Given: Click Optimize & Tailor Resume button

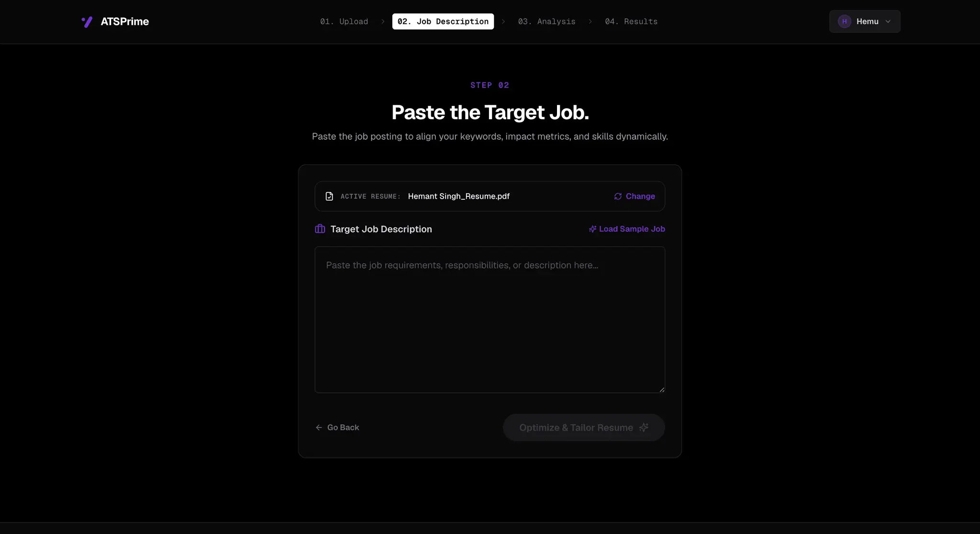Looking at the screenshot, I should point(584,428).
